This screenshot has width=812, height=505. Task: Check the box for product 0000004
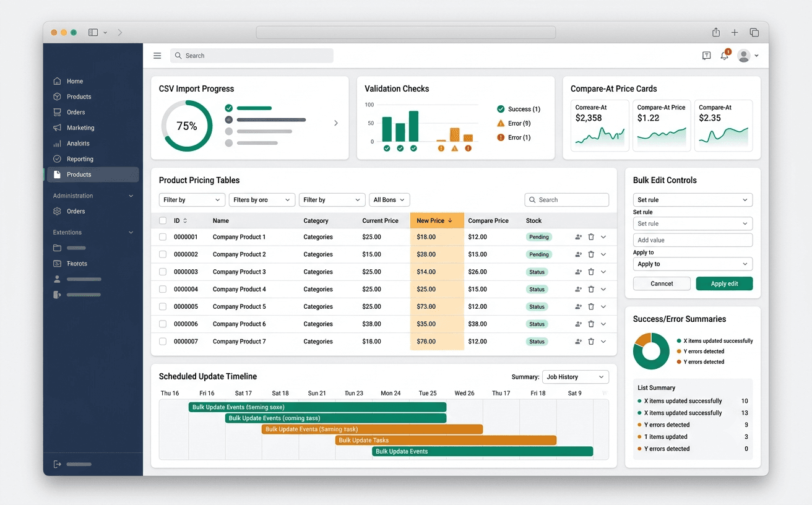tap(163, 289)
